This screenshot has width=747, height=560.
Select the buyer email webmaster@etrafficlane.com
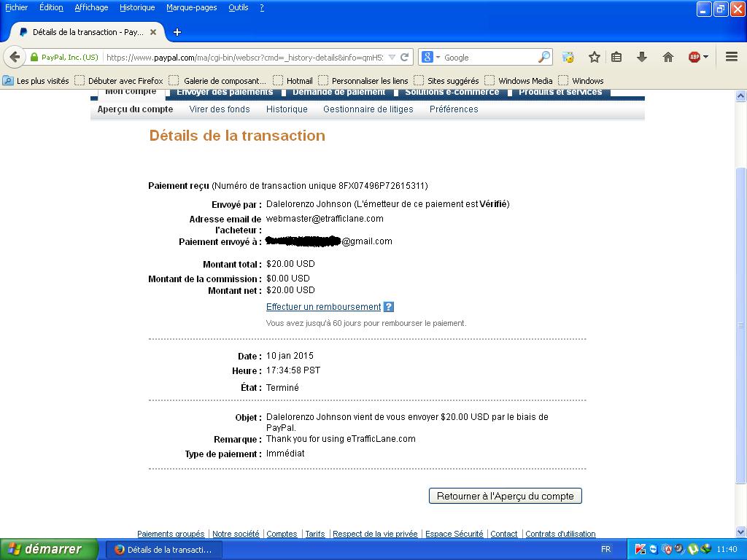pos(325,219)
